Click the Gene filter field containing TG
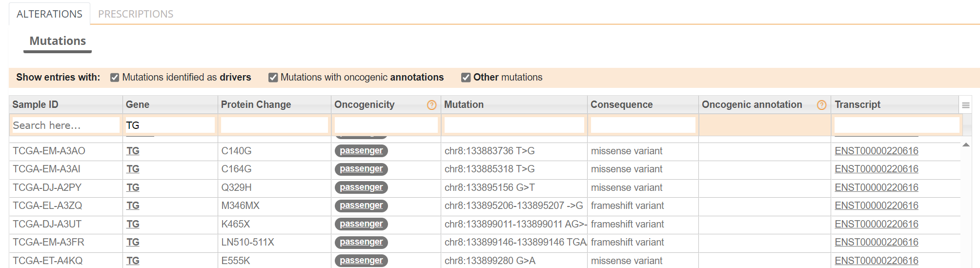This screenshot has width=980, height=268. (x=169, y=125)
